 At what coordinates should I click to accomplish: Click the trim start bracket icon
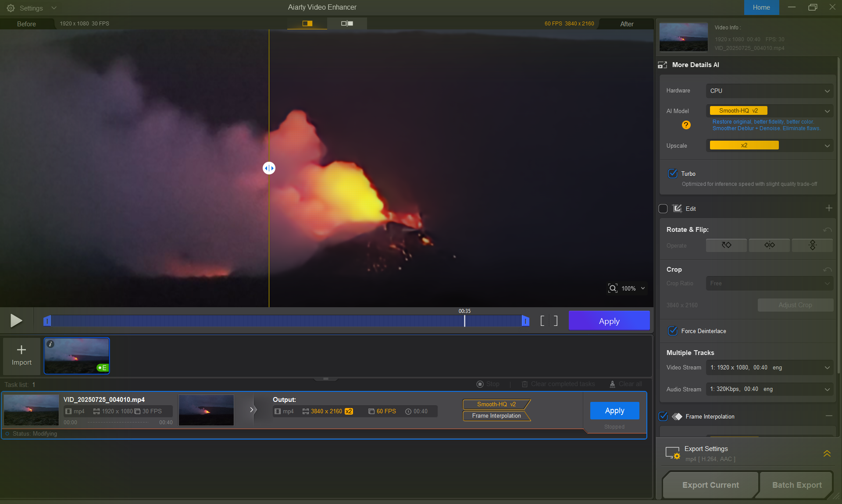[x=542, y=321]
